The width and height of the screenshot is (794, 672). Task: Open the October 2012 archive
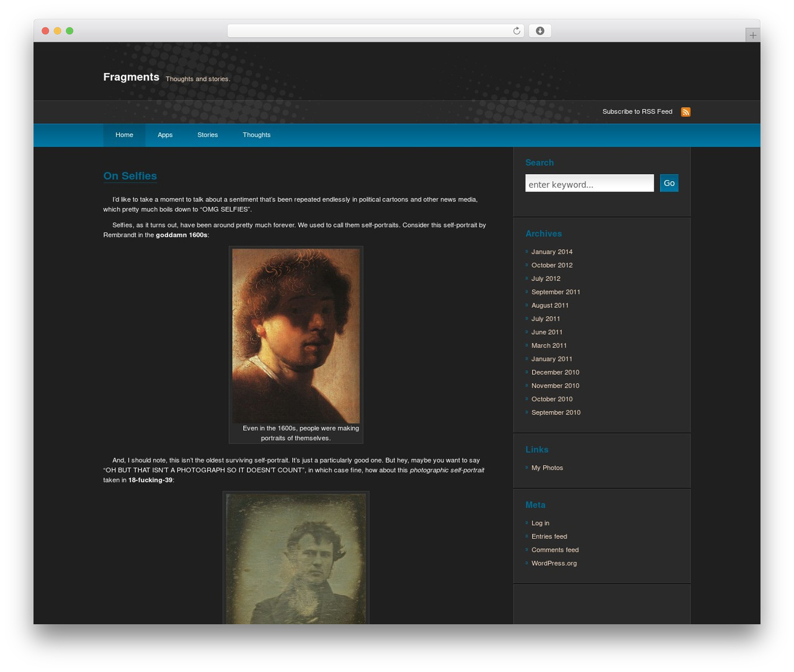pyautogui.click(x=552, y=265)
